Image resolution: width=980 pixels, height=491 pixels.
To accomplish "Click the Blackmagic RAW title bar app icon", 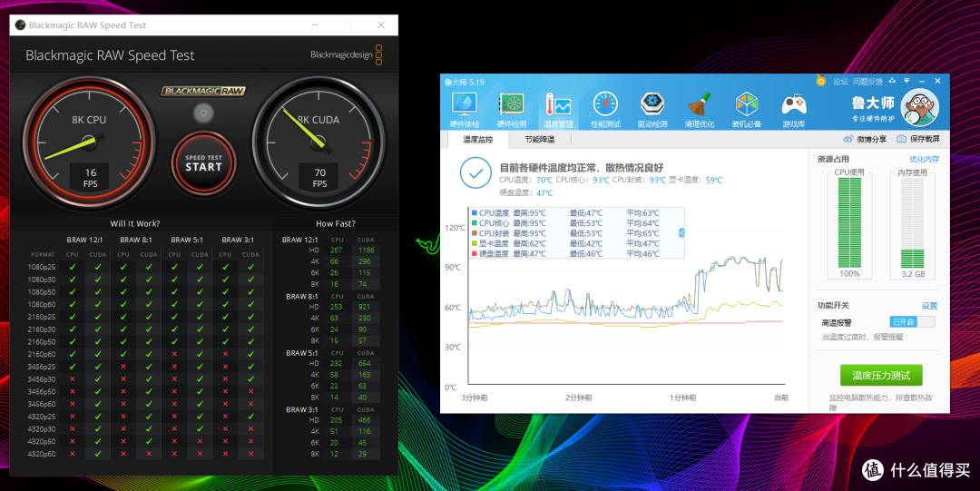I will tap(20, 25).
